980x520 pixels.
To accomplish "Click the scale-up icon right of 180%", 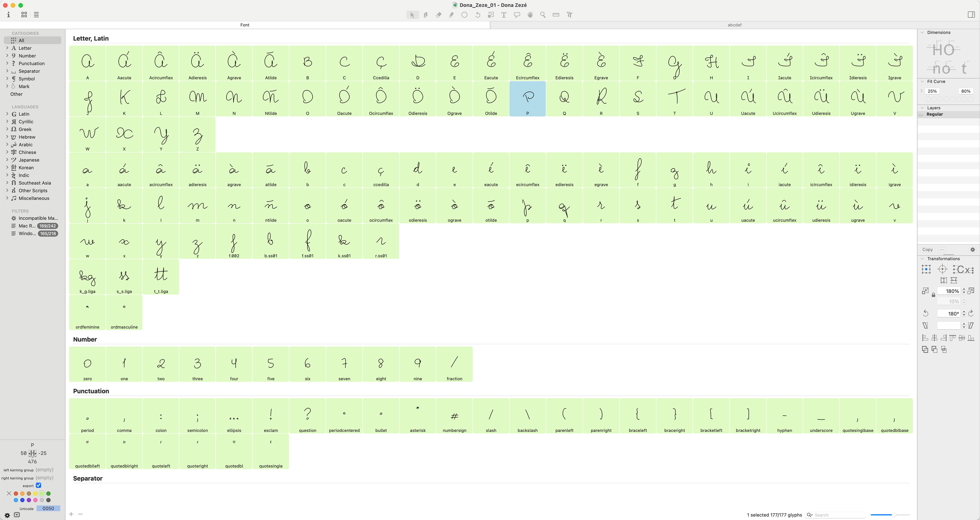I will [971, 291].
